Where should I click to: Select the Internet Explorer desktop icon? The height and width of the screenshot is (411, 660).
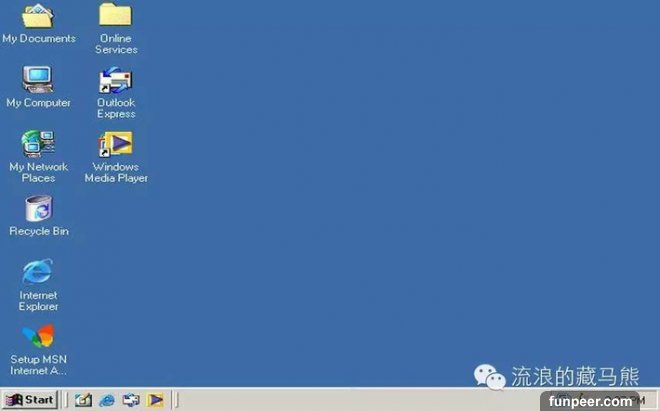point(38,272)
